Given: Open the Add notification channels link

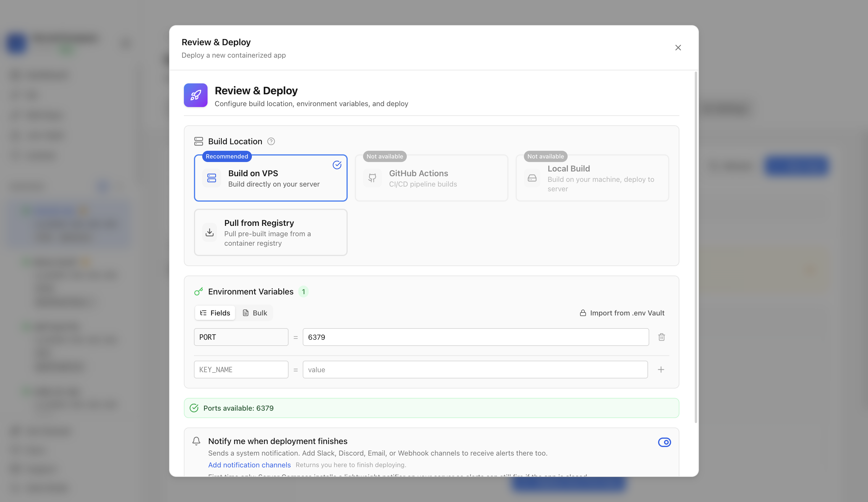Looking at the screenshot, I should 250,465.
